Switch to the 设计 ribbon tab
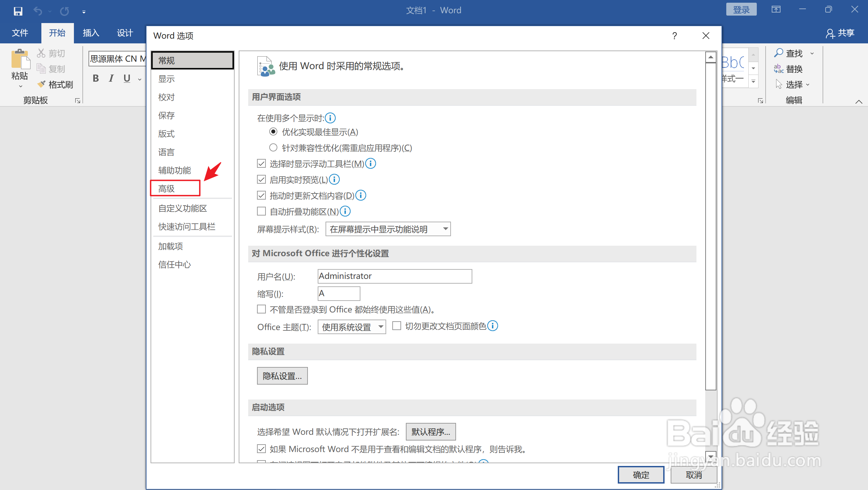Screen dimensions: 868x490 (x=125, y=33)
